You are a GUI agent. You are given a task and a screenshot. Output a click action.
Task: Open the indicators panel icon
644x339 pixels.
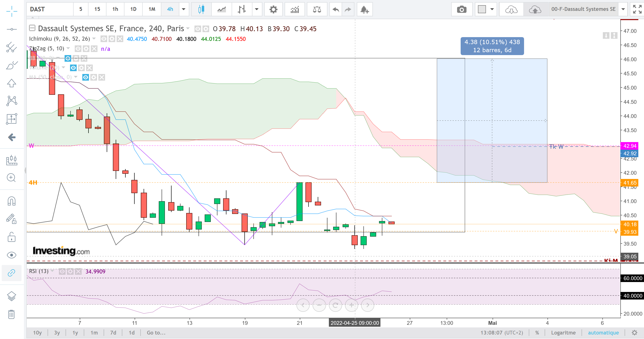(x=295, y=9)
